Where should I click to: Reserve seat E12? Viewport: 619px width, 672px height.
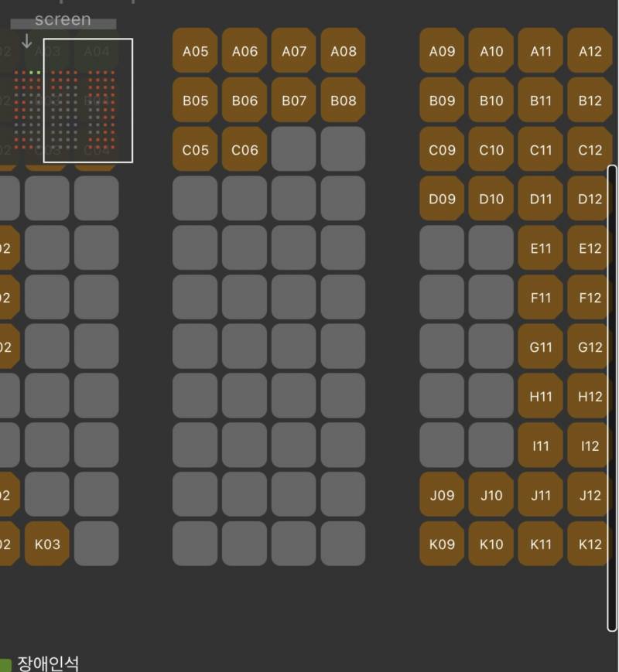point(590,247)
